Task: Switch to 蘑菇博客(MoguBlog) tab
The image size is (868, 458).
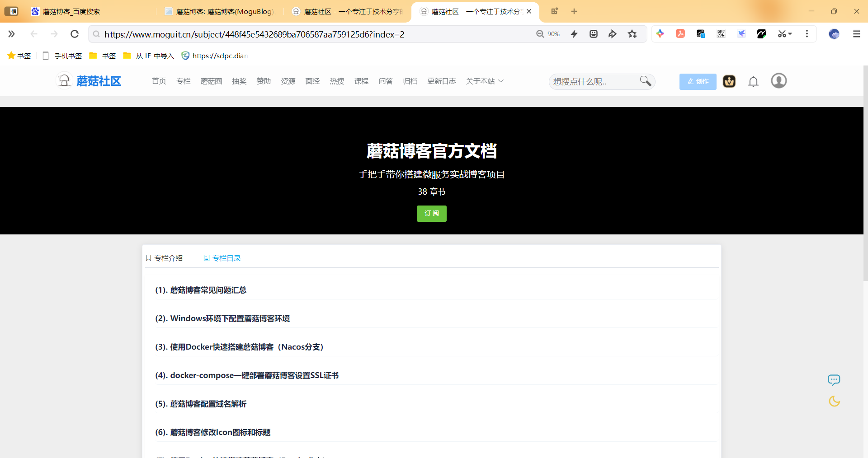Action: click(x=219, y=11)
